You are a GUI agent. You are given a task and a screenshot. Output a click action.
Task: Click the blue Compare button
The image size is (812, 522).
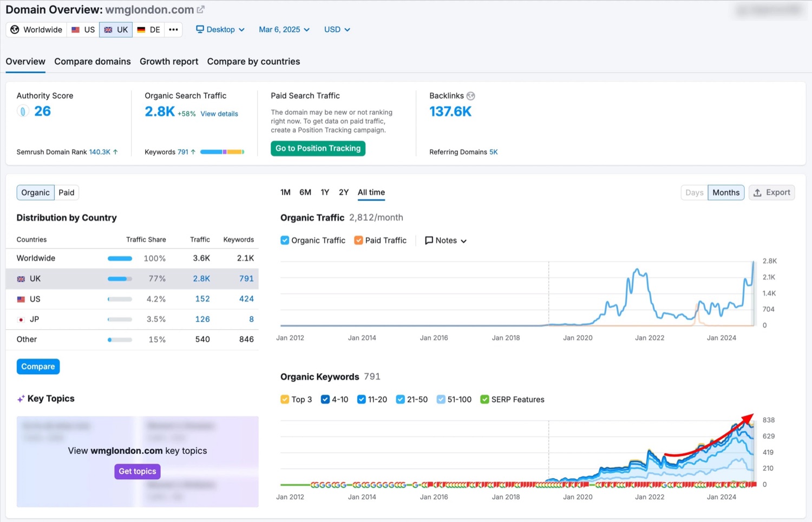click(38, 367)
